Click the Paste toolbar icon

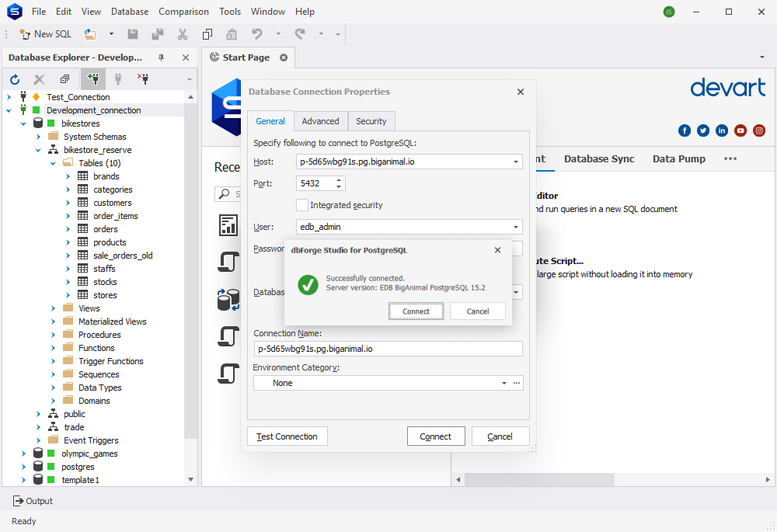(232, 34)
